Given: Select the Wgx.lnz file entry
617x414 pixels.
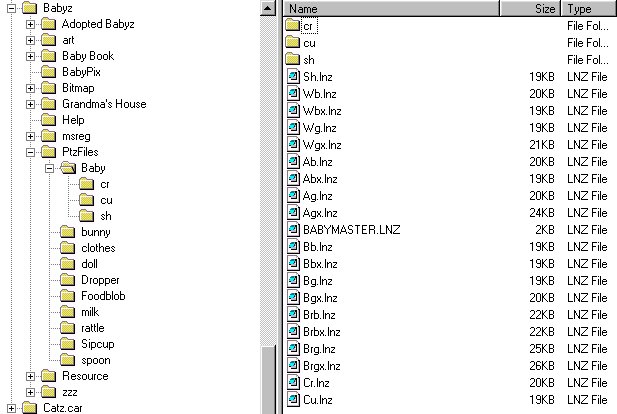Looking at the screenshot, I should click(x=321, y=145).
